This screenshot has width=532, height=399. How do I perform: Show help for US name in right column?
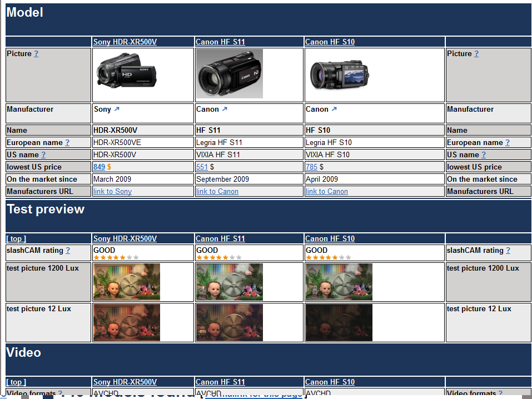(x=484, y=154)
